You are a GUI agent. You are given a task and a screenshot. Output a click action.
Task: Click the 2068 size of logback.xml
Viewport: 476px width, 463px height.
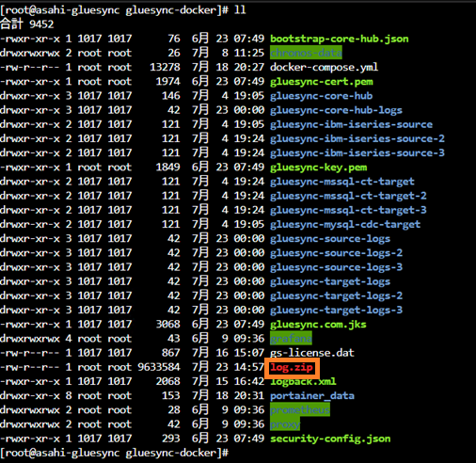coord(168,381)
